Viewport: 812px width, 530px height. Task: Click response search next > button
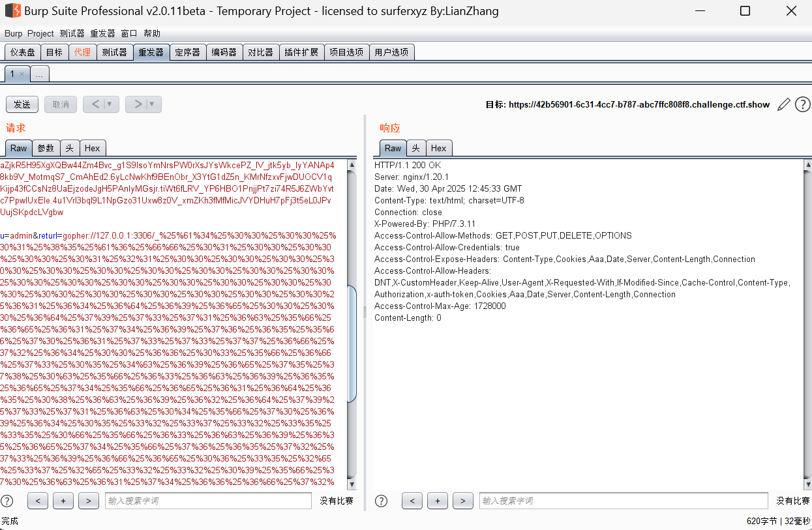(462, 501)
